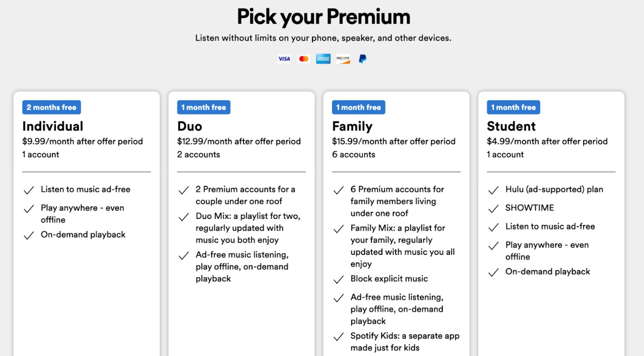This screenshot has height=356, width=644.
Task: Click the American Express card icon
Action: pyautogui.click(x=323, y=59)
